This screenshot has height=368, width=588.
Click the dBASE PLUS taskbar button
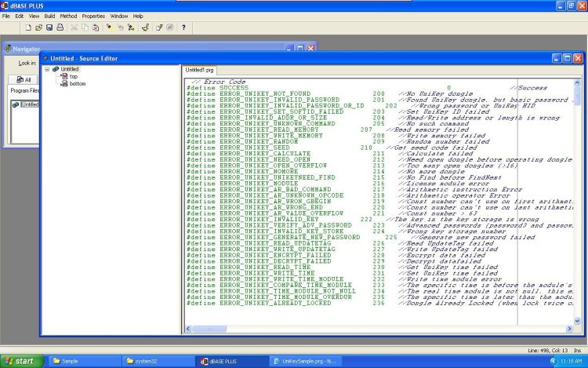[231, 361]
